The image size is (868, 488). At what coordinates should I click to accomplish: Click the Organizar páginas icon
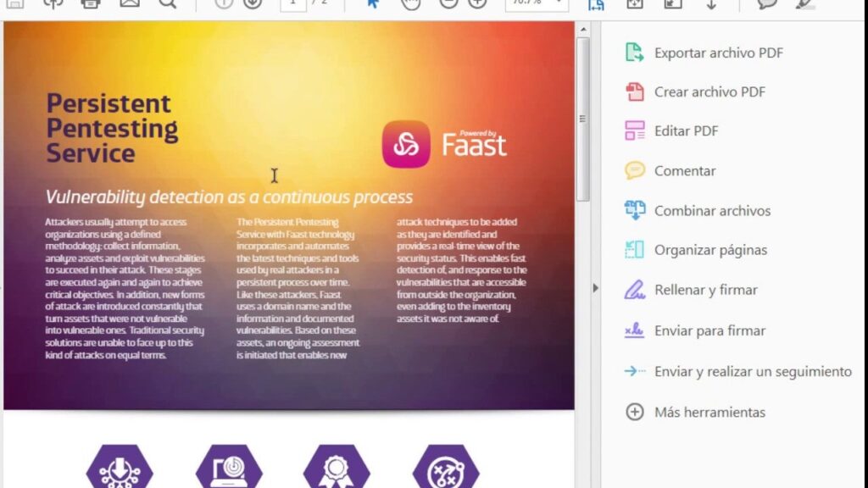tap(634, 250)
